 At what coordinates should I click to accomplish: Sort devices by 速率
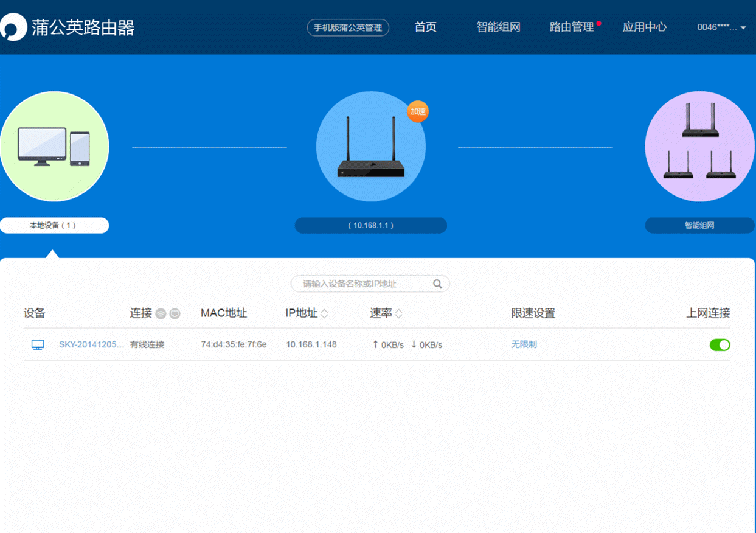399,313
